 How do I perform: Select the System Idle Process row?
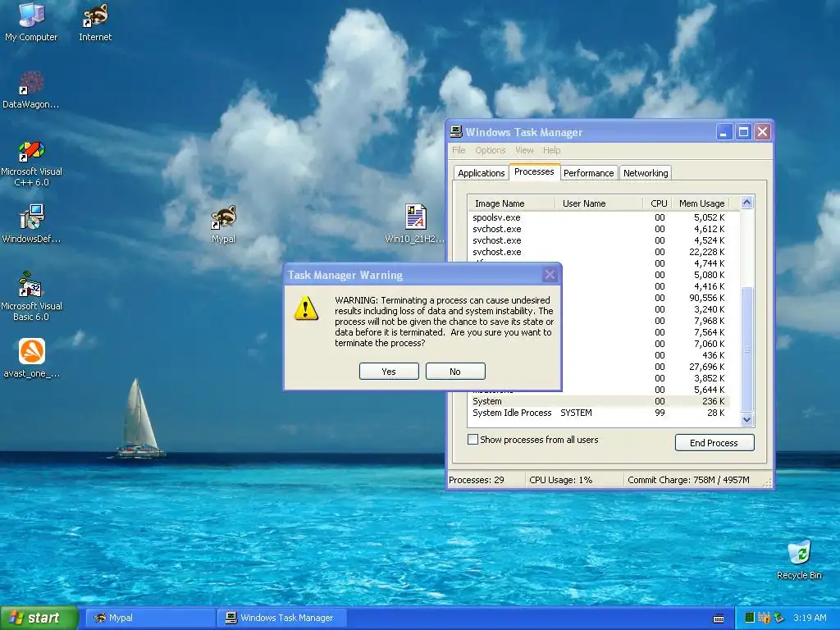coord(599,413)
